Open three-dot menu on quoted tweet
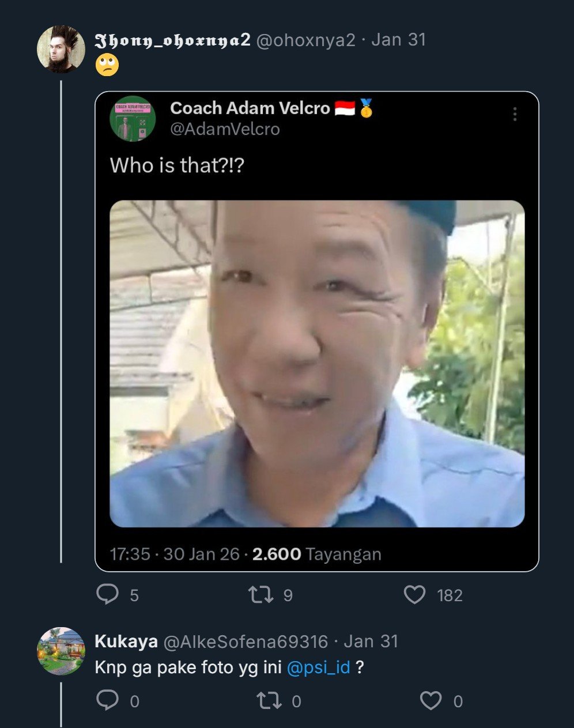Viewport: 574px width, 728px height. [515, 114]
